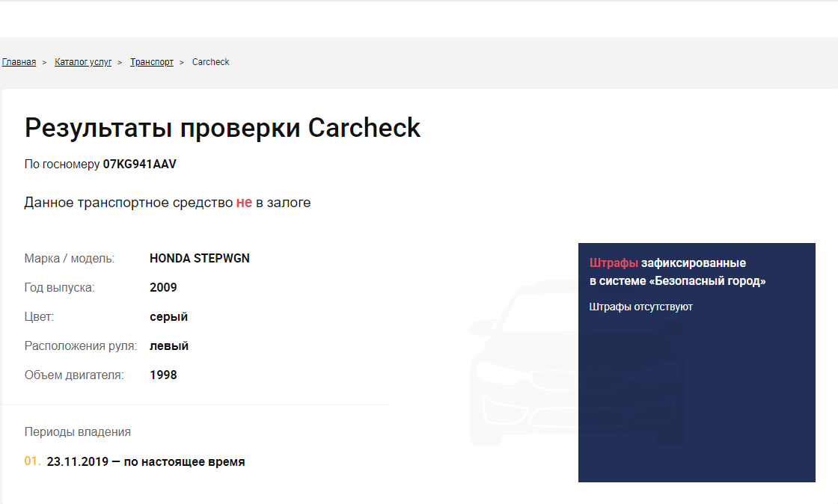
Task: Click the Год выпуска label
Action: coord(59,288)
